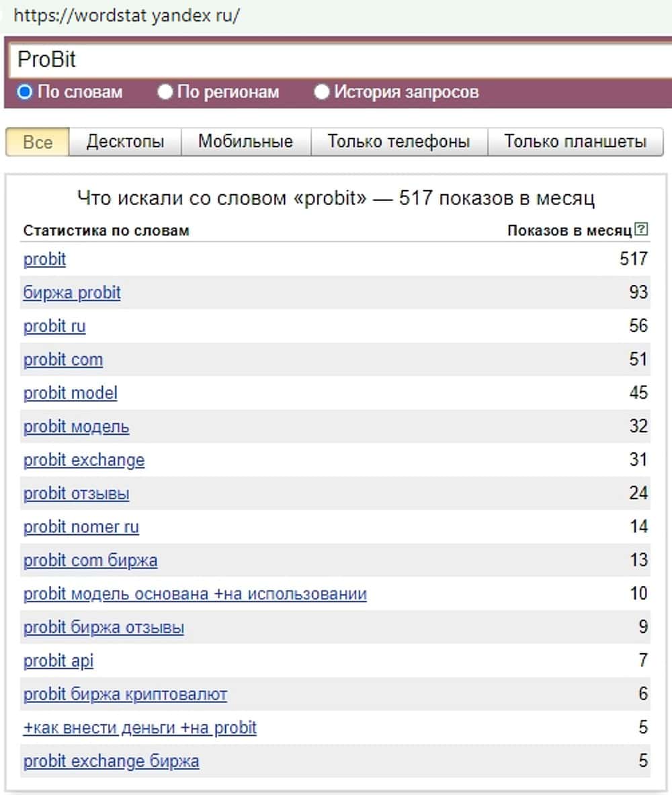Open +как внести деньги +на probit link
Viewport: 672px width, 795px height.
coord(140,728)
